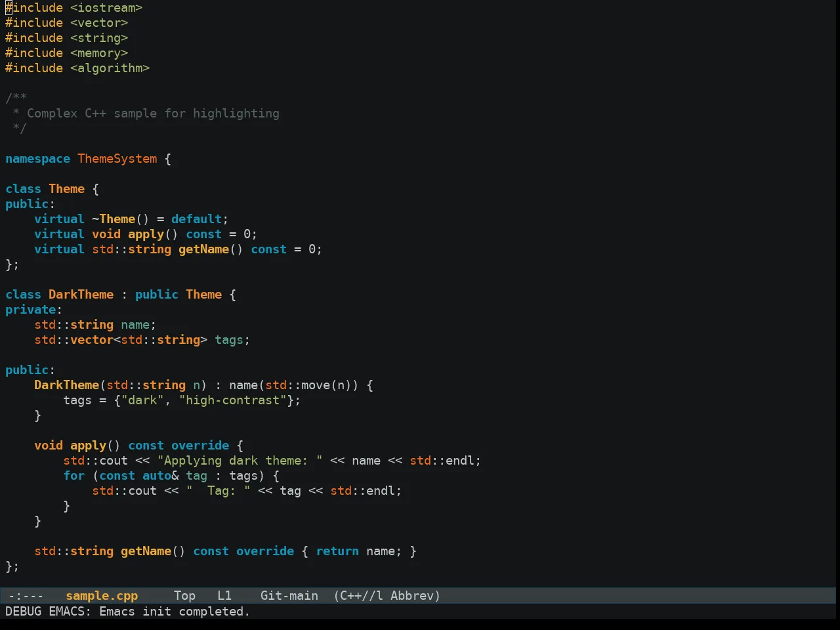
Task: Click 'getName' in virtual std::string line
Action: click(203, 249)
